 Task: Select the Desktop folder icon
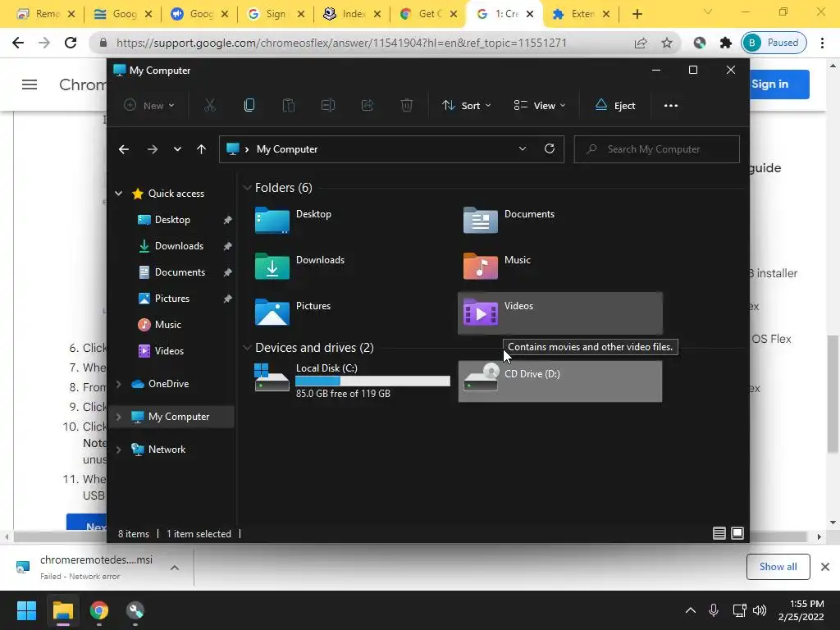(x=272, y=220)
